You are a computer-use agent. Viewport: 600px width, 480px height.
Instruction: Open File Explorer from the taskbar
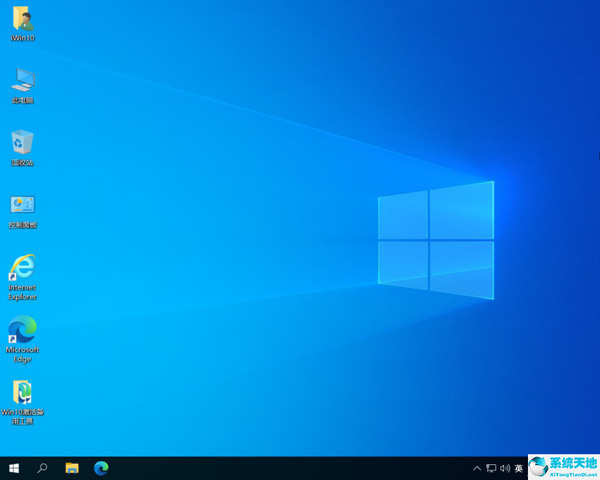(72, 467)
